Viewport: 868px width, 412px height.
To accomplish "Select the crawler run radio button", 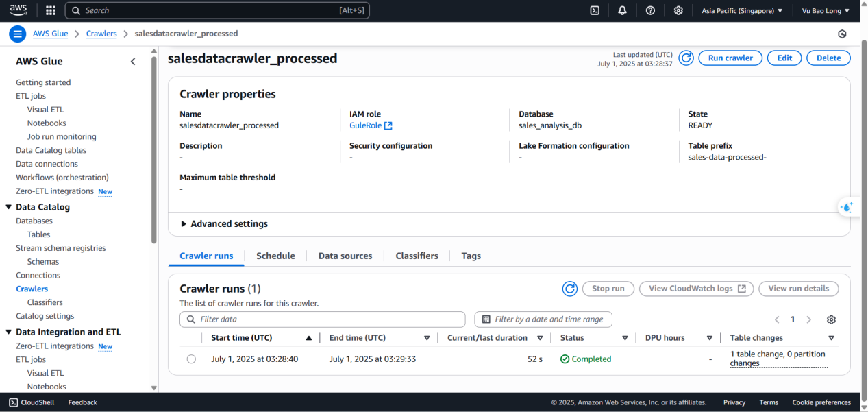I will pos(191,359).
